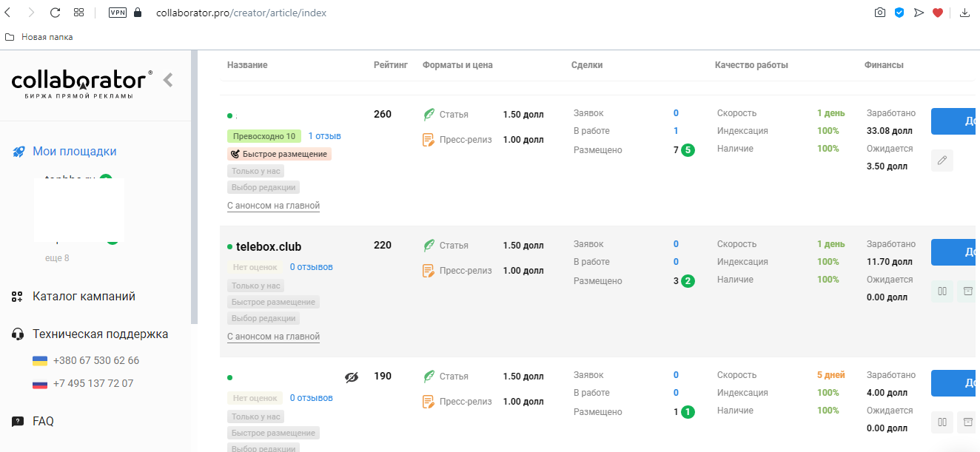Screen dimensions: 980x452
Task: Click the snapshot camera icon in the browser toolbar
Action: tap(880, 13)
